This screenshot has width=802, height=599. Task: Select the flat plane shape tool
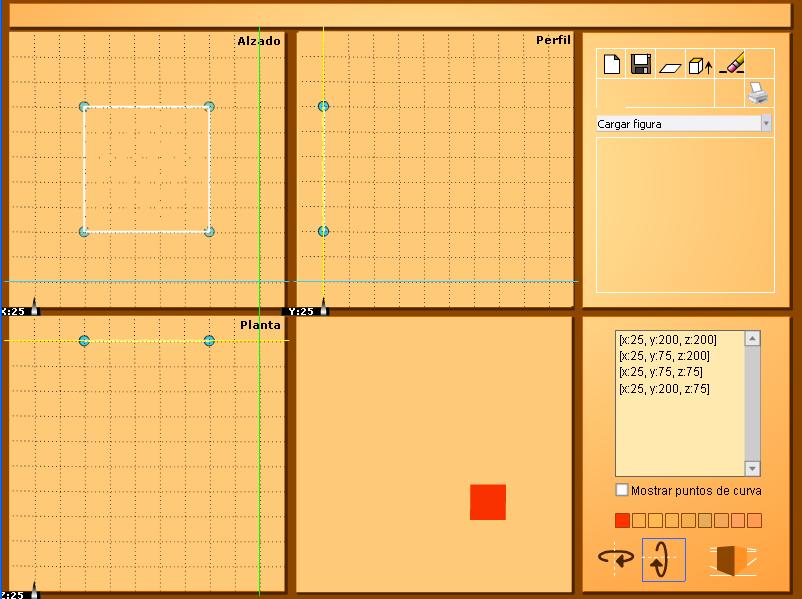click(670, 68)
